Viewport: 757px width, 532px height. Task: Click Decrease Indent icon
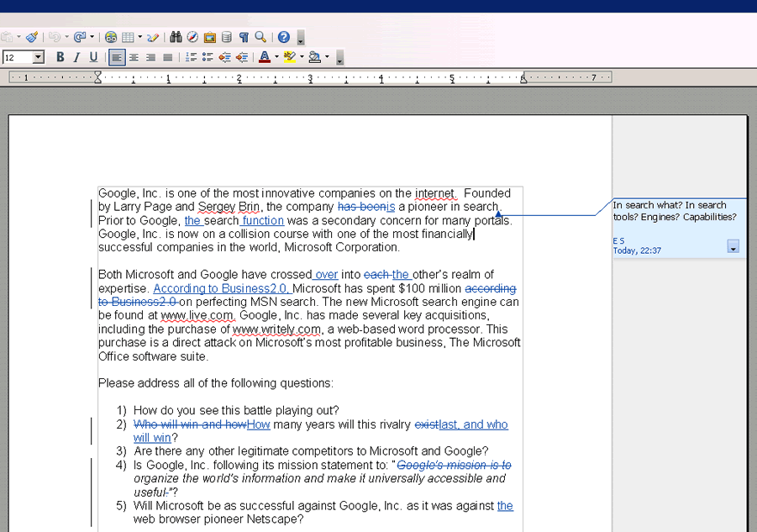tap(225, 57)
